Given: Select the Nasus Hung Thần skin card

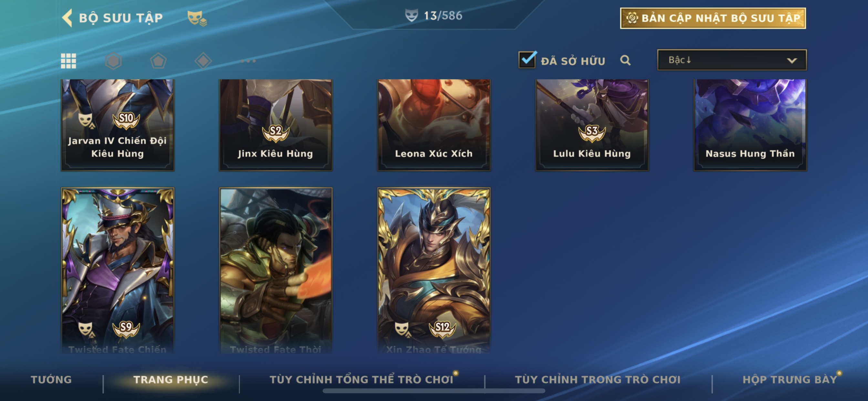Looking at the screenshot, I should 750,125.
